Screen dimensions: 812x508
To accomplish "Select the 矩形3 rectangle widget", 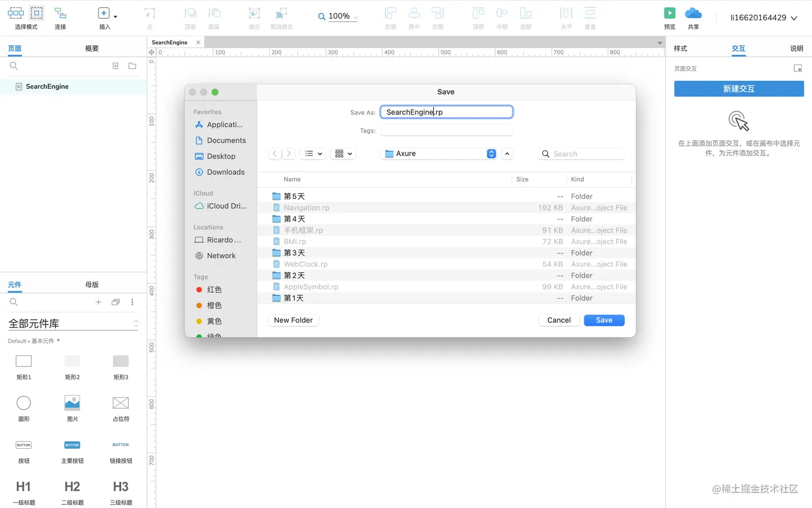I will [121, 367].
